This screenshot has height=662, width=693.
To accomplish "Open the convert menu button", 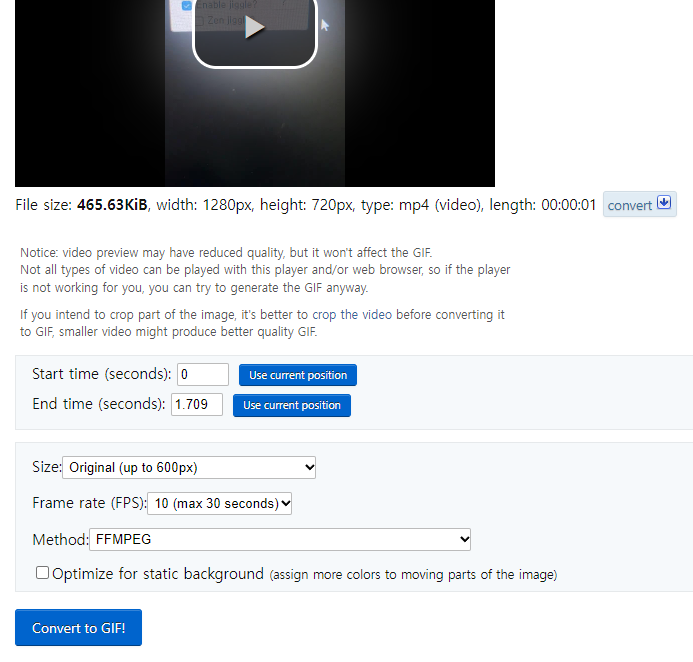I will [x=640, y=204].
